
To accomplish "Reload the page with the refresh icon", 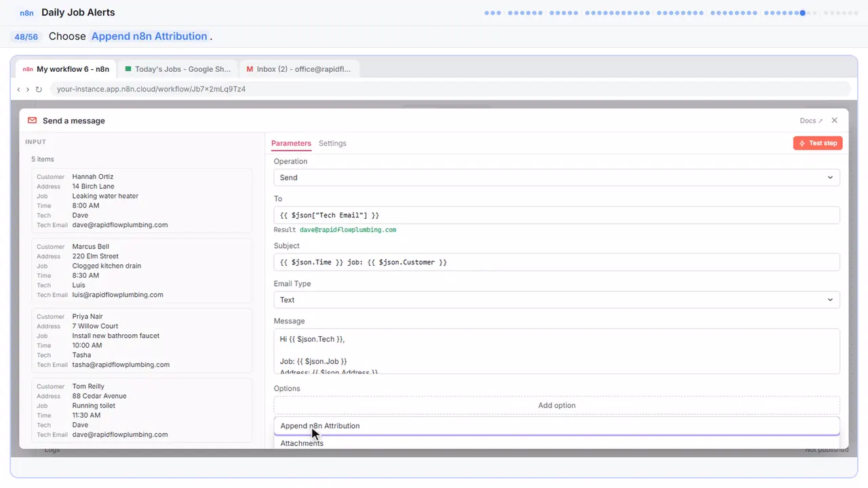I will (x=39, y=89).
